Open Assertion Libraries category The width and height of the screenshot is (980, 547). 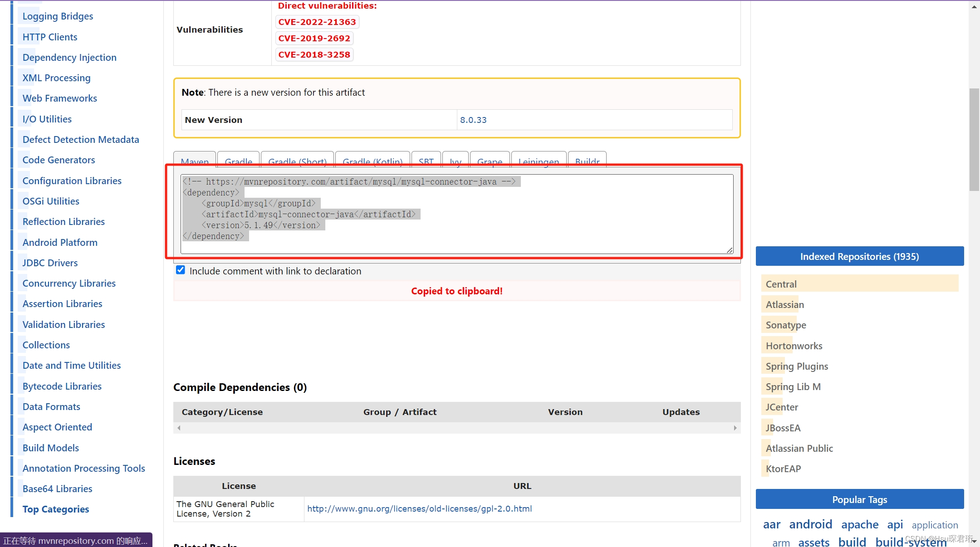[x=62, y=303]
